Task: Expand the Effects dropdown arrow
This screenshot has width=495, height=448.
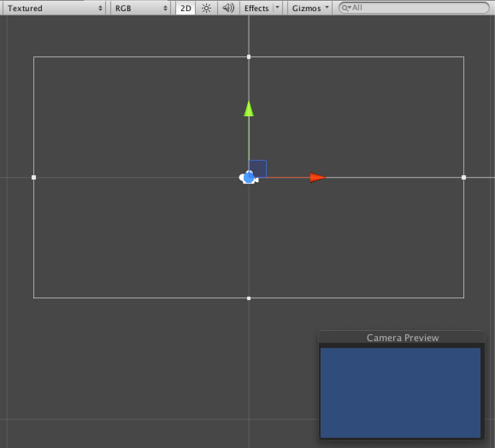Action: pos(277,8)
